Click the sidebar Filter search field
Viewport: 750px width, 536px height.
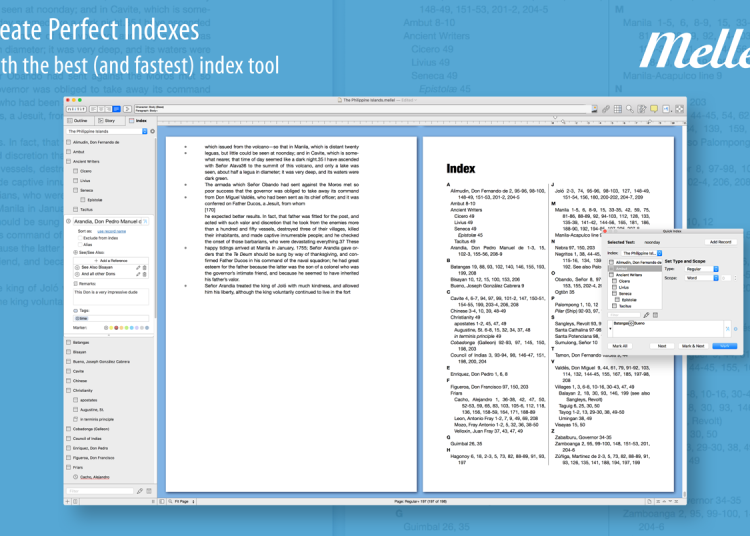(x=100, y=491)
